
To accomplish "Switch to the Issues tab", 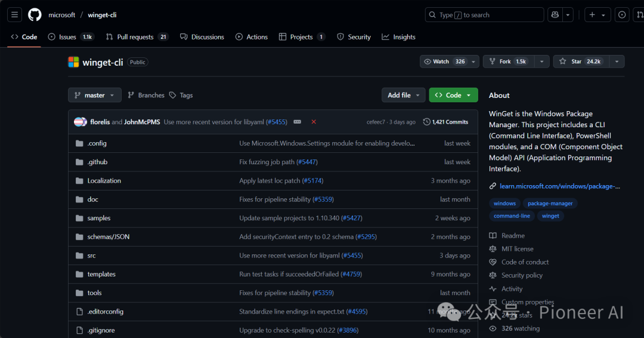I will click(x=71, y=37).
